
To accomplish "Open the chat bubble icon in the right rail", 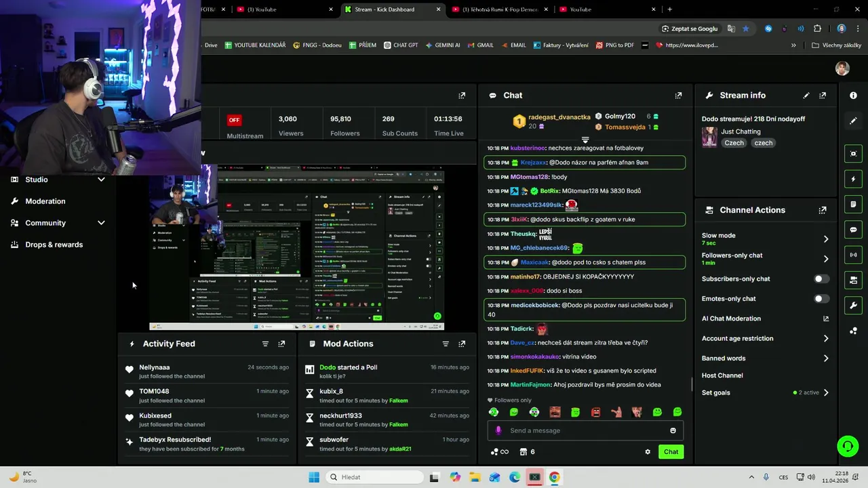I will 853,230.
